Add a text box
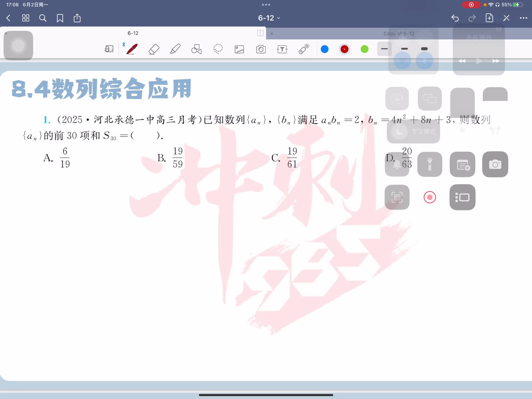 click(x=282, y=49)
